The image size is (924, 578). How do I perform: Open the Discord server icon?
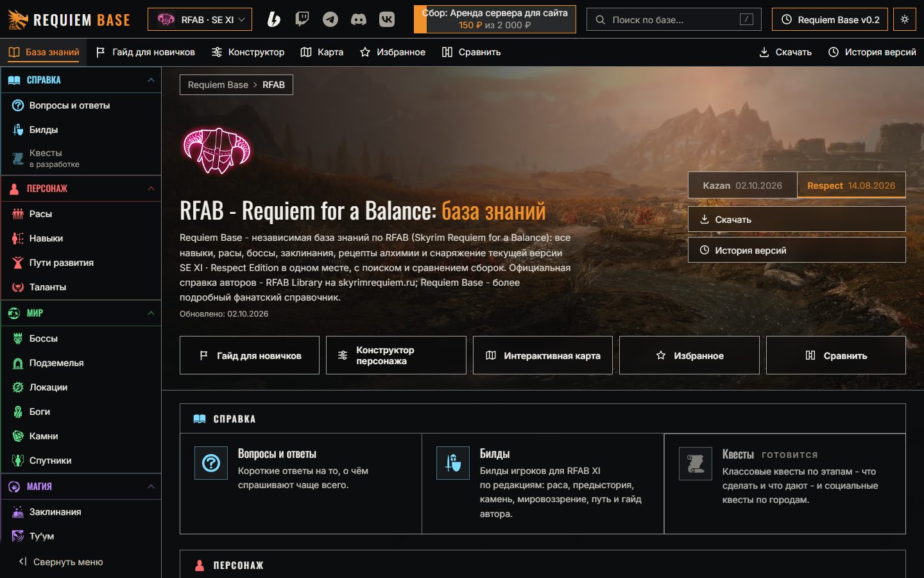pos(359,19)
